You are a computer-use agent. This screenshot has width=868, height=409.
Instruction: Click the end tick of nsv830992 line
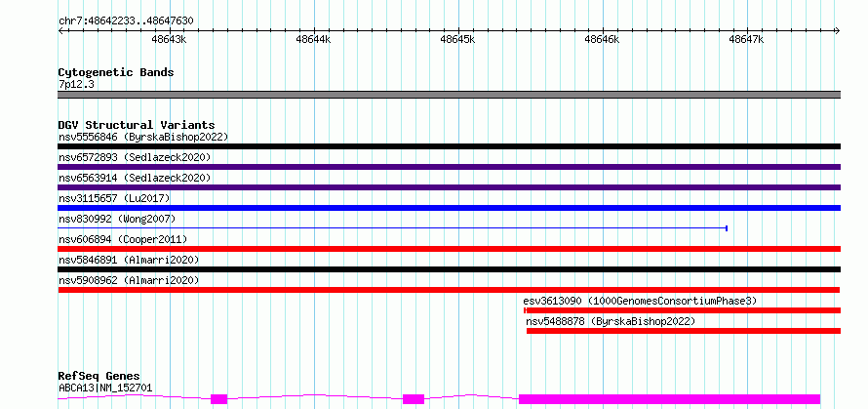click(x=727, y=227)
